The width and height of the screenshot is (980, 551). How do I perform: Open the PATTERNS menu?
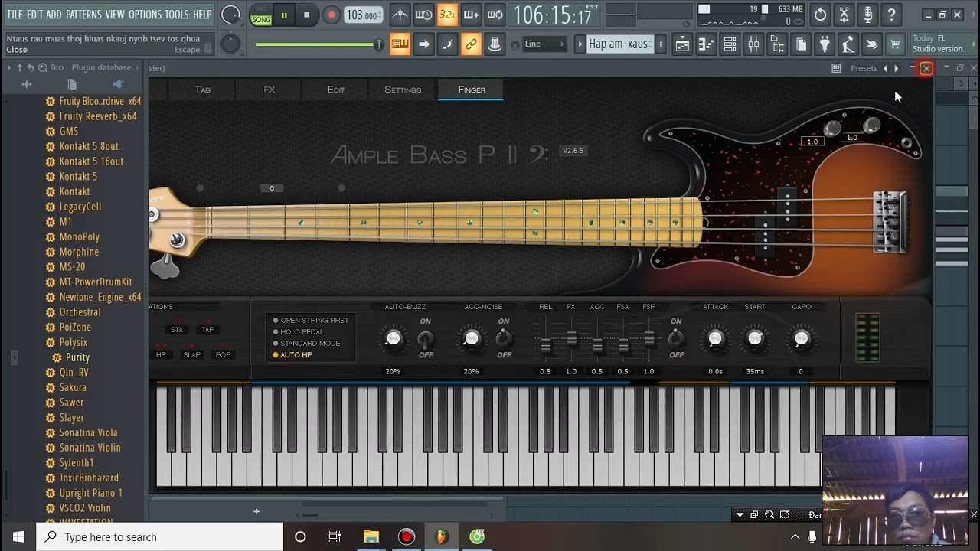tap(83, 15)
